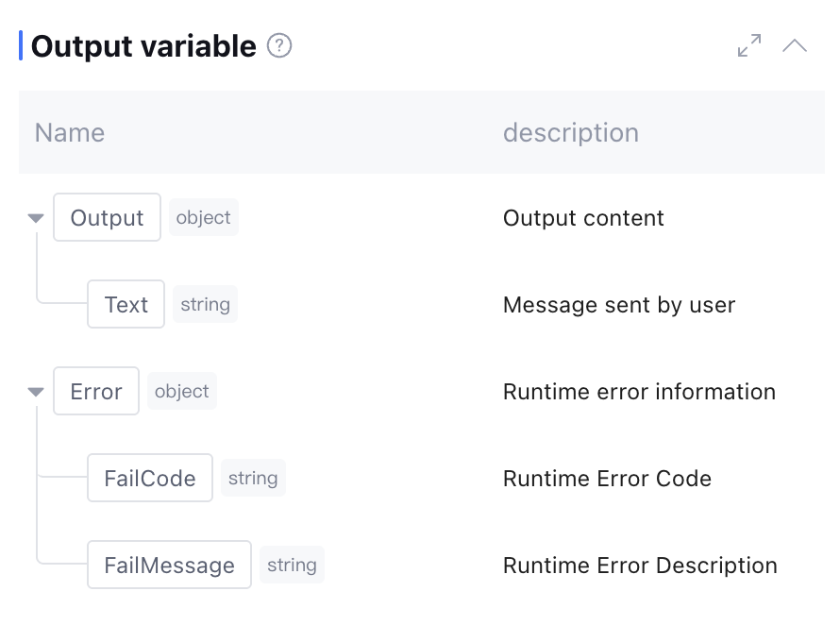The height and width of the screenshot is (625, 840).
Task: Click the 'Output variable' section title
Action: (x=143, y=45)
